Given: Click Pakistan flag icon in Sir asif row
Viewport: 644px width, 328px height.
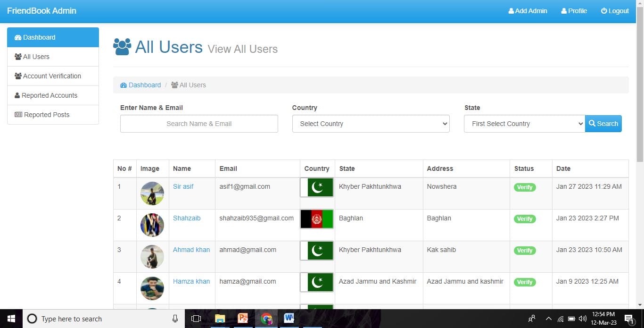Looking at the screenshot, I should [317, 187].
